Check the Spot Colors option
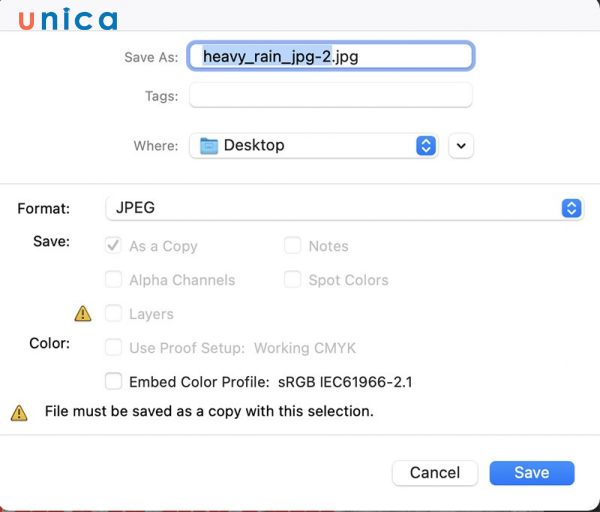Image resolution: width=600 pixels, height=512 pixels. pos(292,280)
